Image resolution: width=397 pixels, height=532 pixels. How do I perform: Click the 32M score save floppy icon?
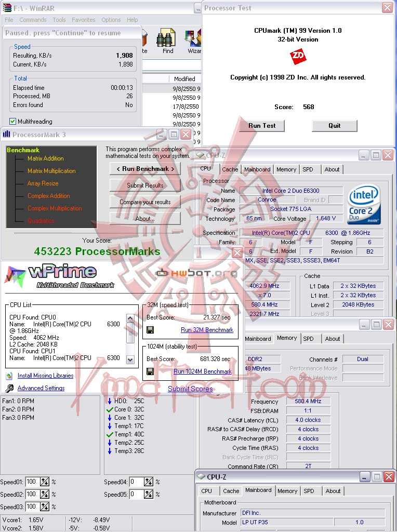pyautogui.click(x=150, y=330)
